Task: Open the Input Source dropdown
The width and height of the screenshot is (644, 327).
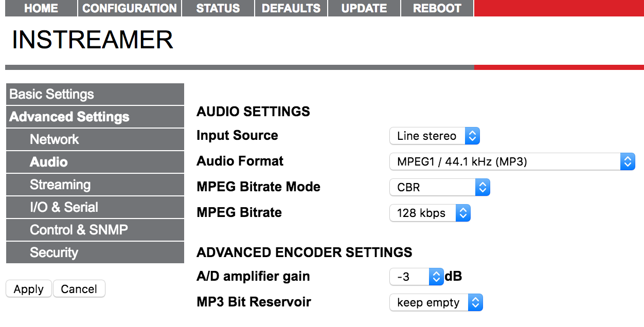Action: 435,136
